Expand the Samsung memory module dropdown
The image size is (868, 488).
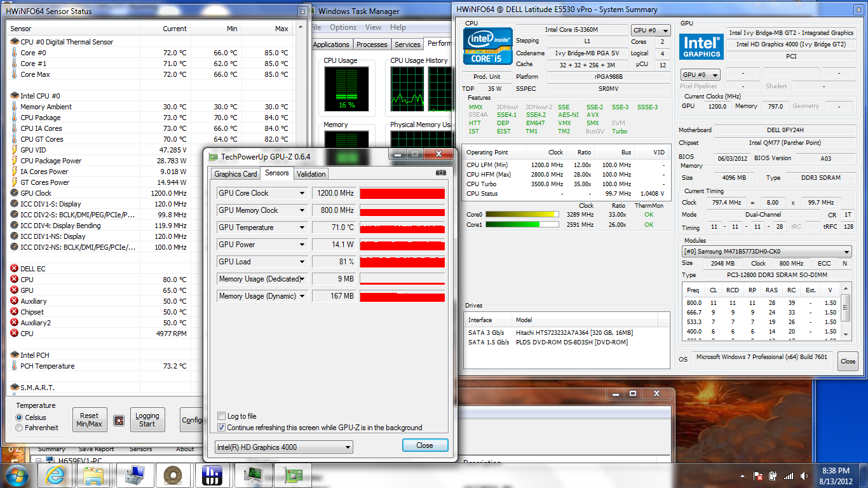click(x=767, y=252)
